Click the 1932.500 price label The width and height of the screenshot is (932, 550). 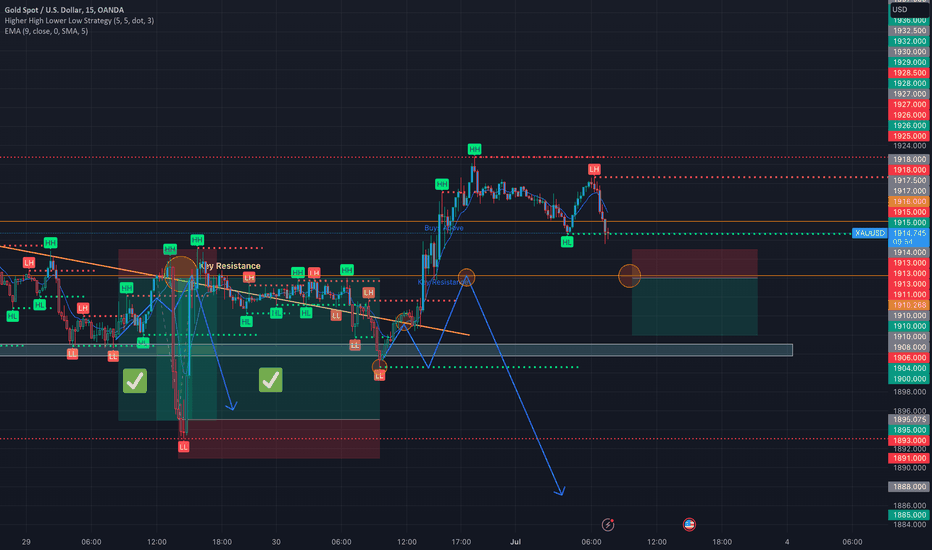click(909, 30)
